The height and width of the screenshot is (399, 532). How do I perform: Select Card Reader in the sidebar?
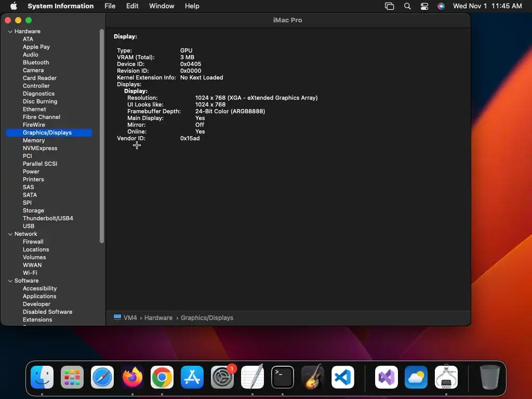pyautogui.click(x=39, y=78)
